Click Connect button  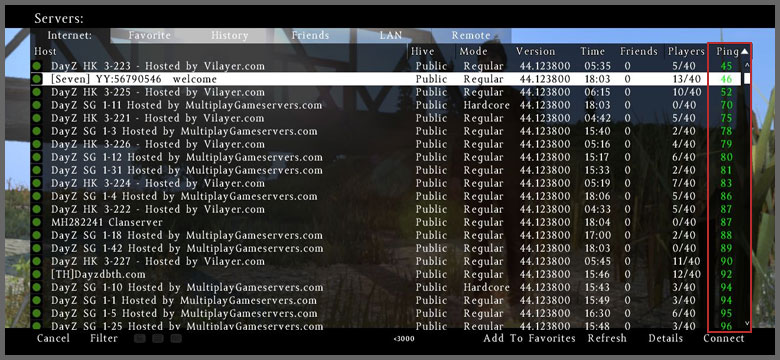click(724, 339)
